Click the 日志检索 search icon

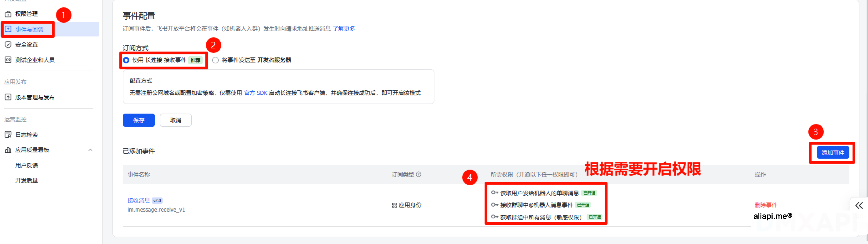(8, 135)
